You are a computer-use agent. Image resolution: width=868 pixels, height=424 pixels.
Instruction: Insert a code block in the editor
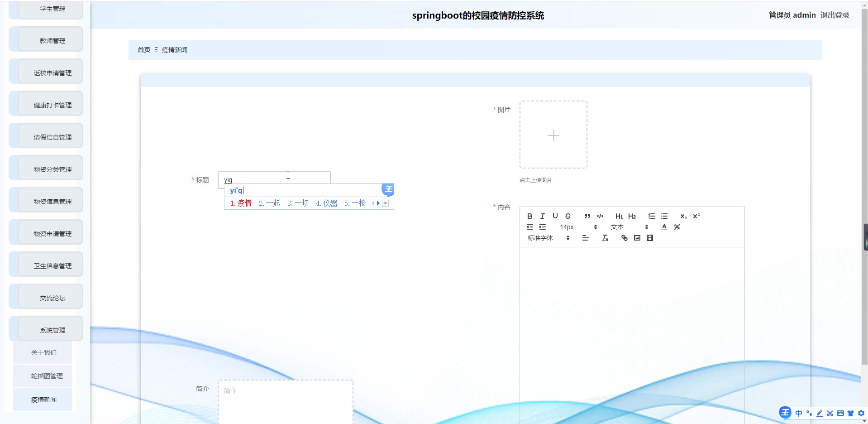600,216
